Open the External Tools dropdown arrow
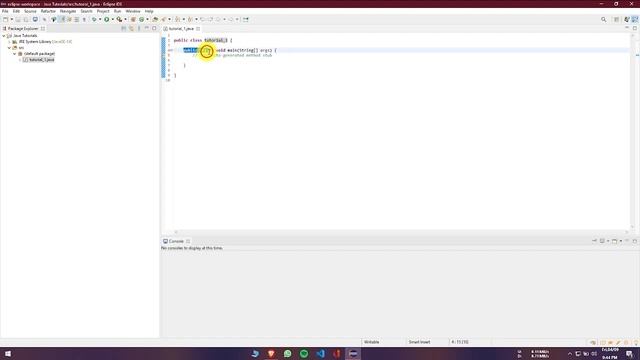Image resolution: width=640 pixels, height=360 pixels. click(x=125, y=19)
